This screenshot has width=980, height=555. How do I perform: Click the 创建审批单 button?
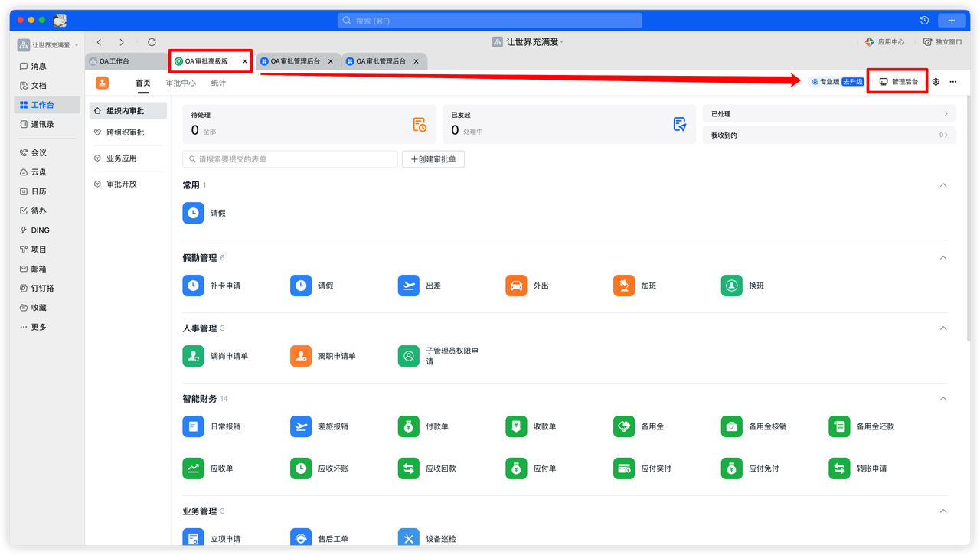click(x=433, y=159)
